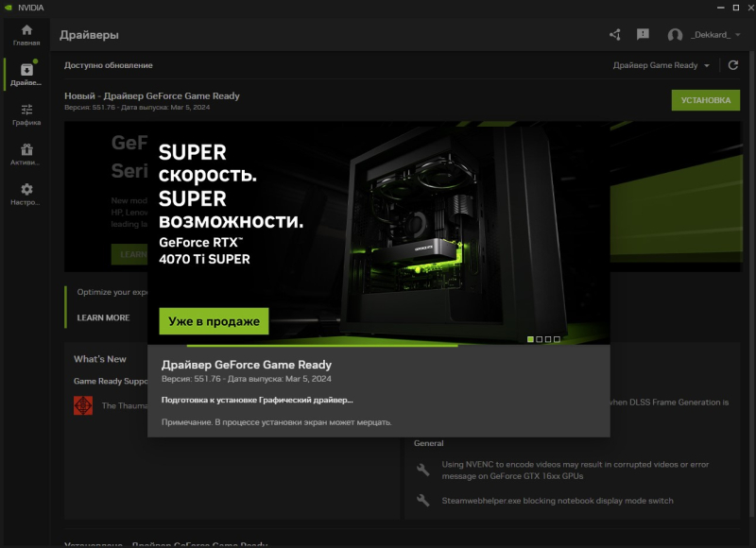Open the Главная home section
This screenshot has height=548, width=756.
[26, 35]
